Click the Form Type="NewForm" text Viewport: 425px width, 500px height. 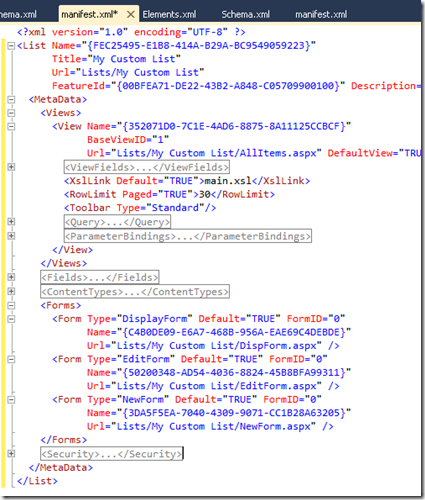click(111, 400)
